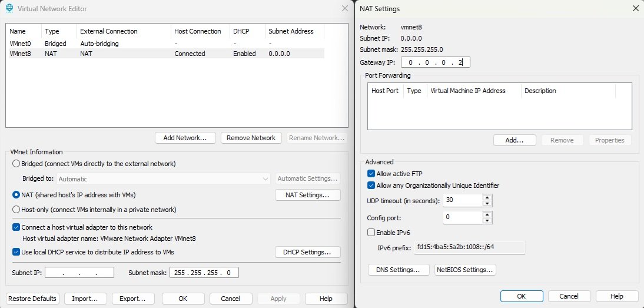Increase Config port with up arrow
This screenshot has width=644, height=308.
point(487,214)
